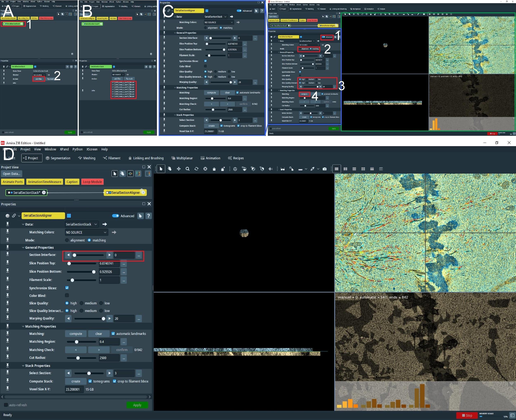Choose the Translate four-arrow tool in panel D
The height and width of the screenshot is (420, 516).
pyautogui.click(x=179, y=169)
